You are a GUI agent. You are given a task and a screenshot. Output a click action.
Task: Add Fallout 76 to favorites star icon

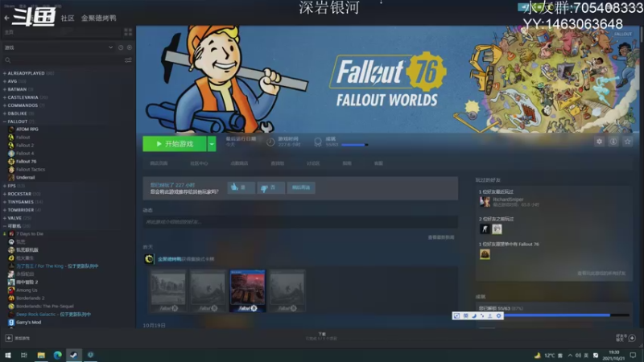click(x=627, y=142)
